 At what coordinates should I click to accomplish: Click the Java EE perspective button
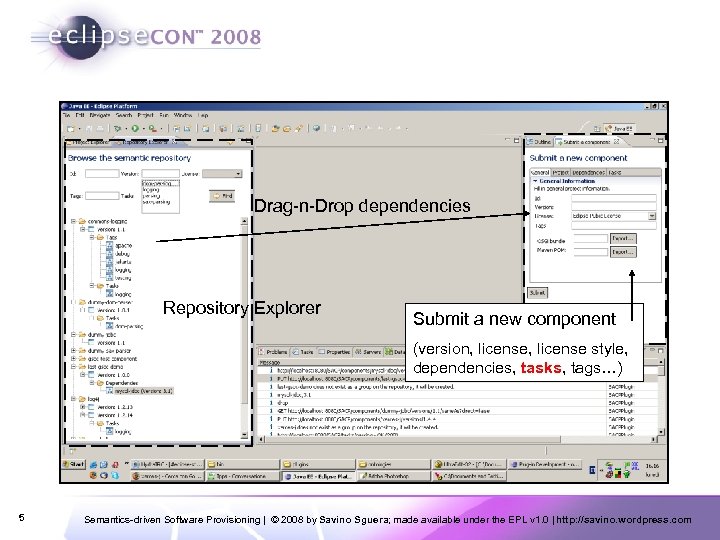[x=619, y=129]
